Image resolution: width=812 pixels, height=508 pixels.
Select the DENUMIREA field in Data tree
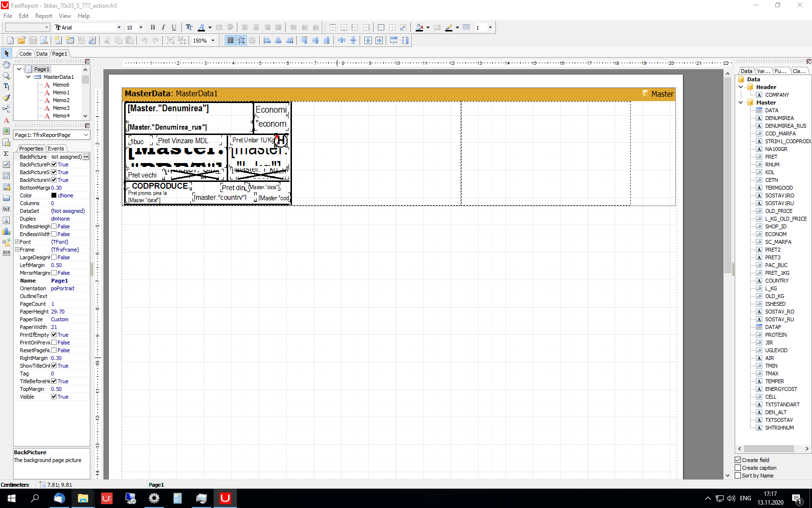[x=779, y=118]
